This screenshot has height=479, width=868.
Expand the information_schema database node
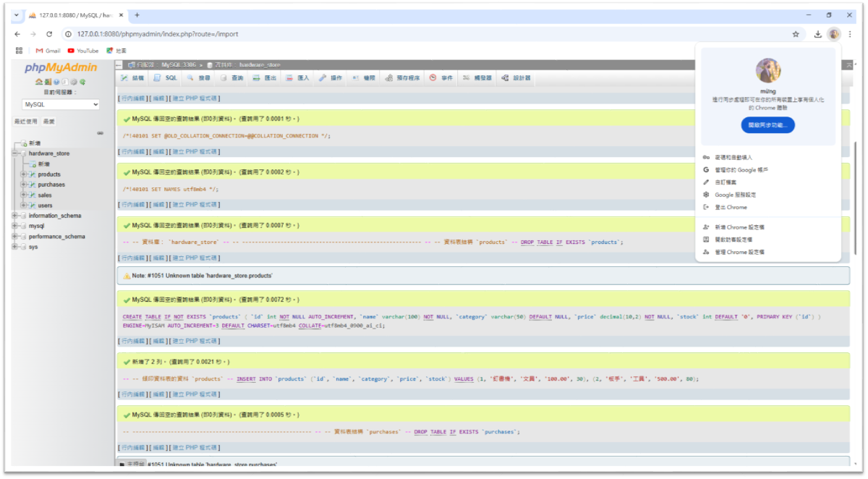tap(14, 216)
